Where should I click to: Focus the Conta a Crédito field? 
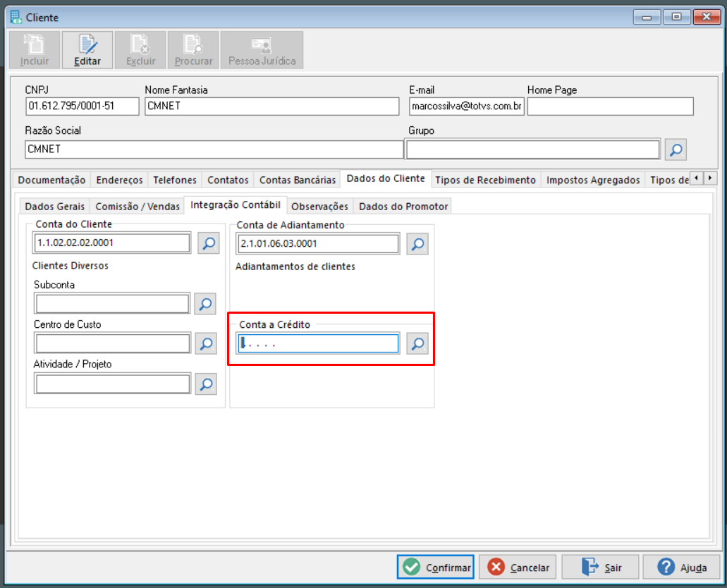[x=318, y=343]
